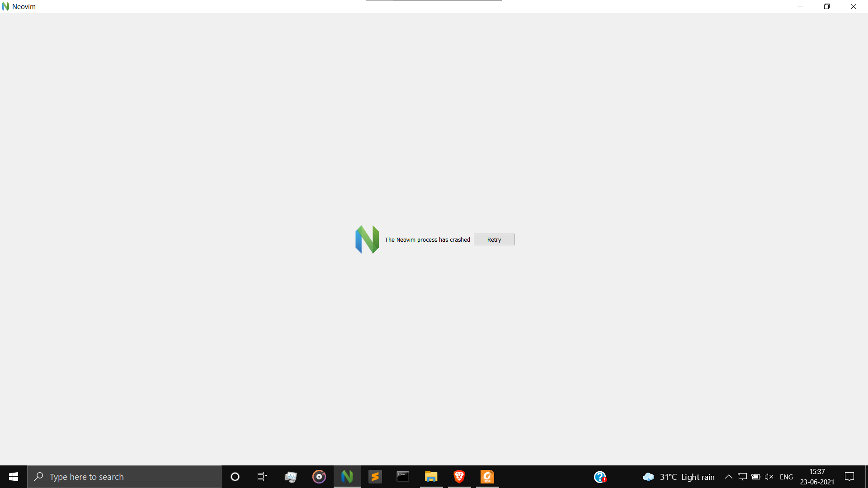Open the photo stack taskbar icon
This screenshot has height=488, width=868.
(x=291, y=477)
